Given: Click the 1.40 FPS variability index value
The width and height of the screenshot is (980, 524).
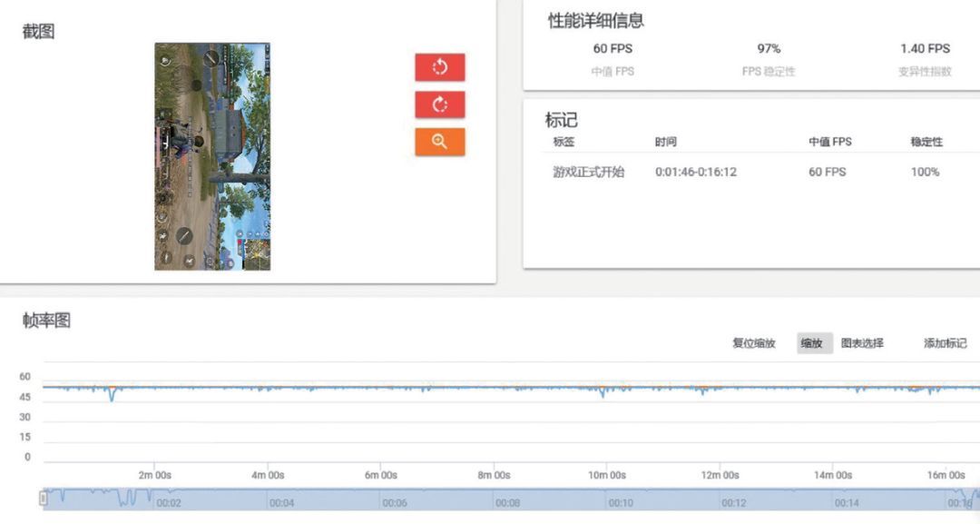Looking at the screenshot, I should click(x=925, y=49).
